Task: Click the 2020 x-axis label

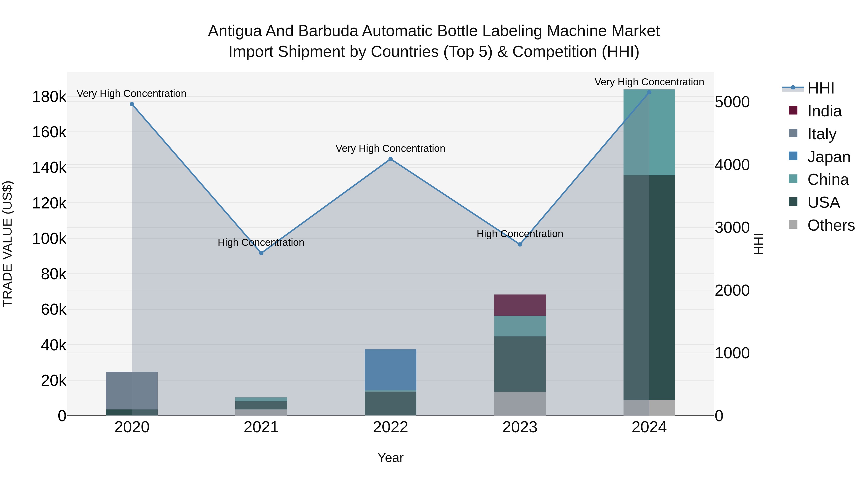Action: click(x=132, y=427)
